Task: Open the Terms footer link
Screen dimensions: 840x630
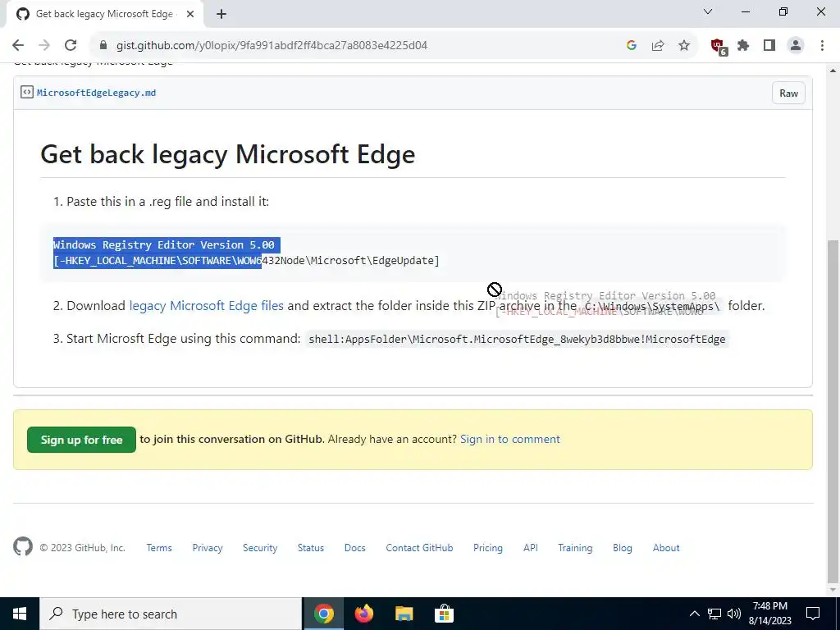Action: 159,548
